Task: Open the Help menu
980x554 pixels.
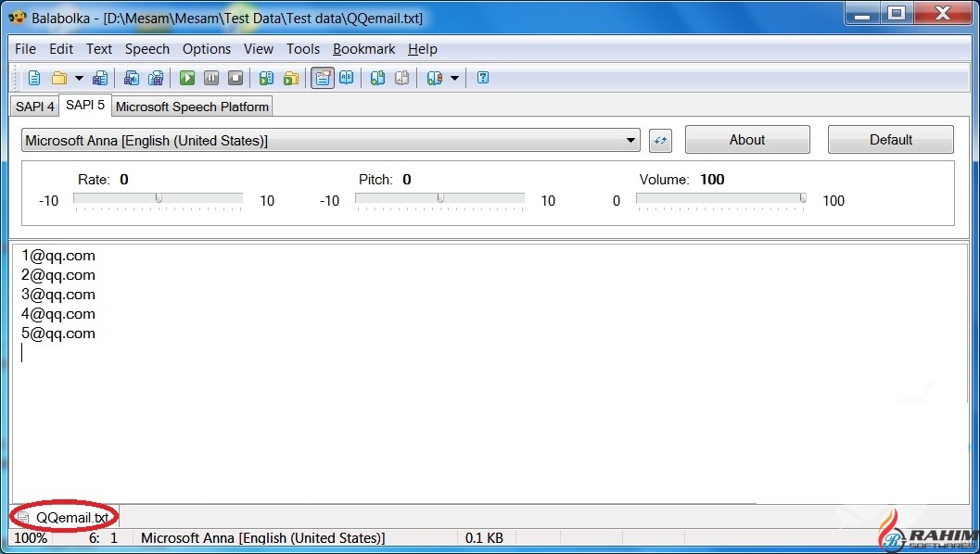Action: click(423, 49)
